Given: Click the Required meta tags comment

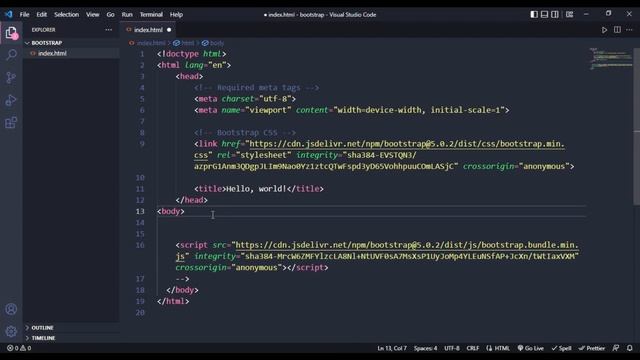Looking at the screenshot, I should coord(257,88).
